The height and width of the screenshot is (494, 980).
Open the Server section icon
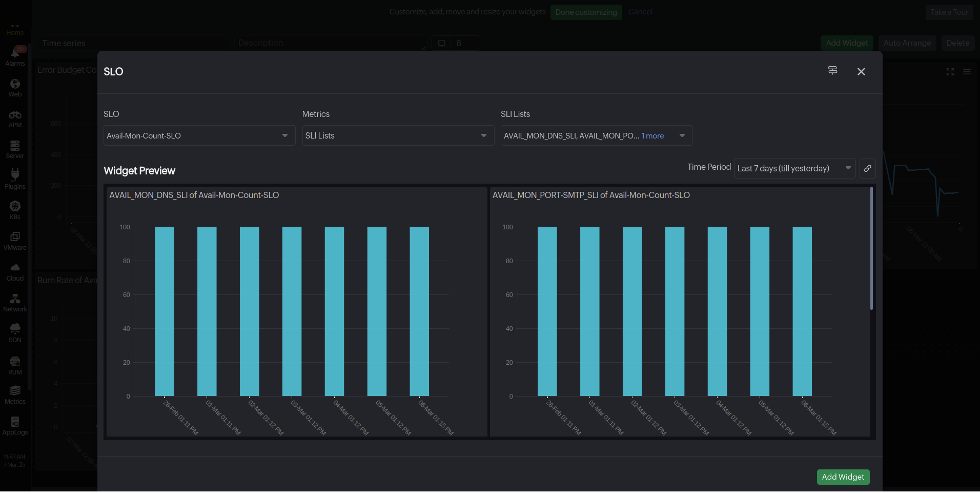(x=15, y=149)
